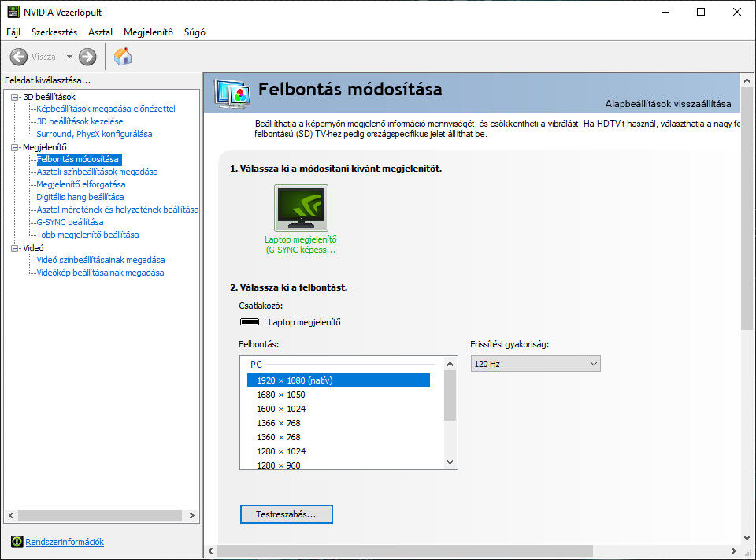This screenshot has height=560, width=756.
Task: Open the Asztal menu
Action: coord(100,32)
